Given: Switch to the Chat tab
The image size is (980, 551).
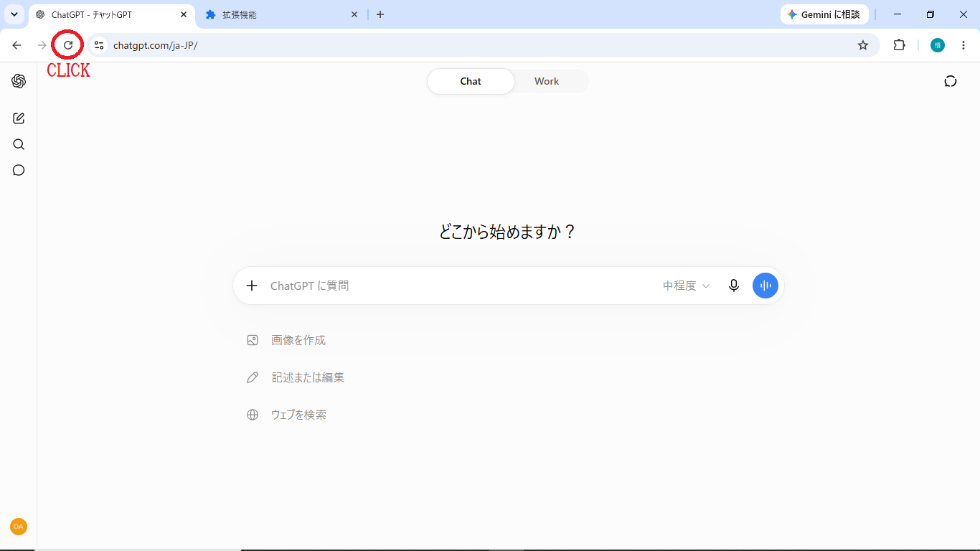Looking at the screenshot, I should click(x=471, y=81).
